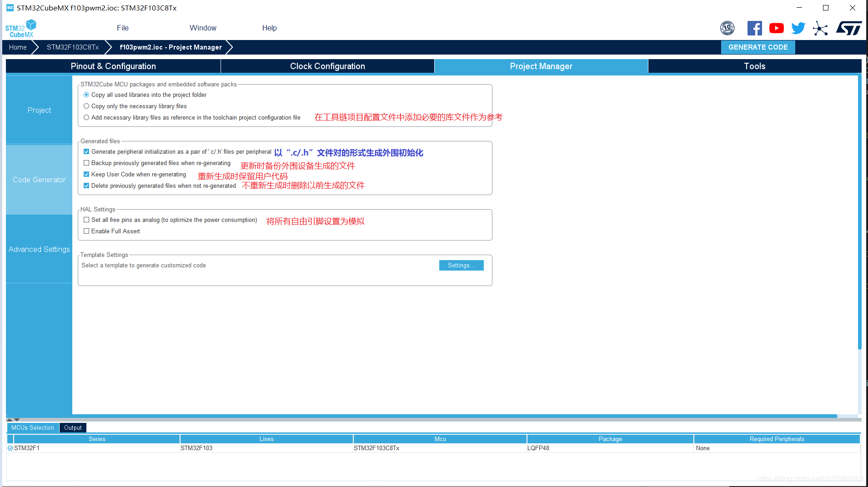Viewport: 868px width, 487px height.
Task: Collapse bottom panel with up arrow
Action: (10, 420)
